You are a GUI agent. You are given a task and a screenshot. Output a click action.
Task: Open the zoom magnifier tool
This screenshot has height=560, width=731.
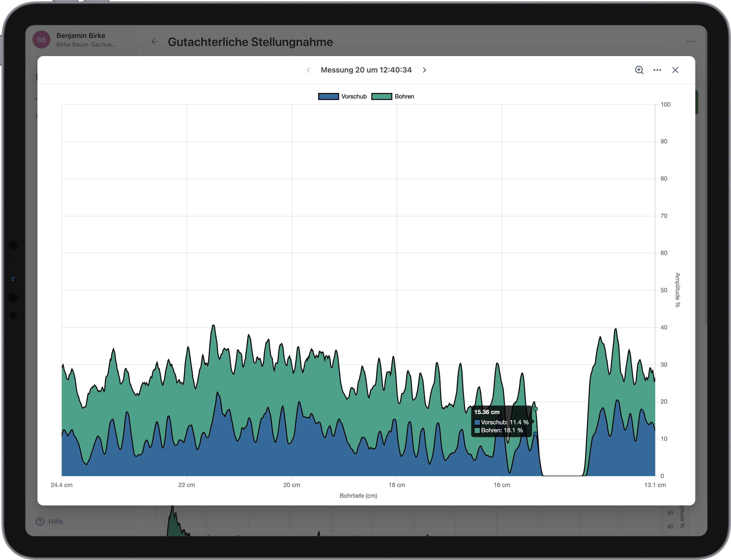click(639, 70)
